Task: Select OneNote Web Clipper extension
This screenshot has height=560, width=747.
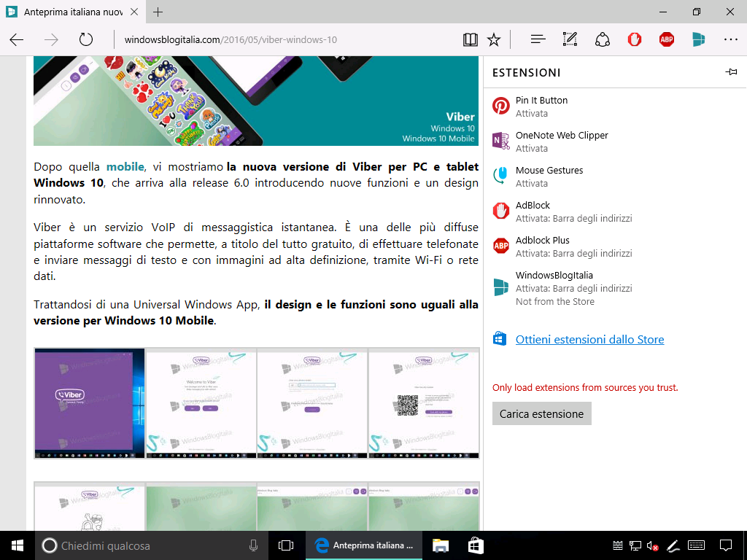Action: tap(614, 141)
